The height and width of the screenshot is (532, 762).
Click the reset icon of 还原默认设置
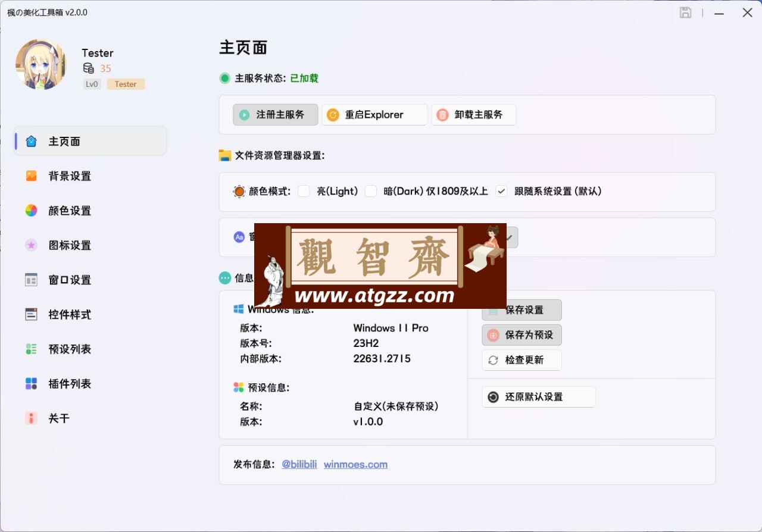(x=493, y=397)
